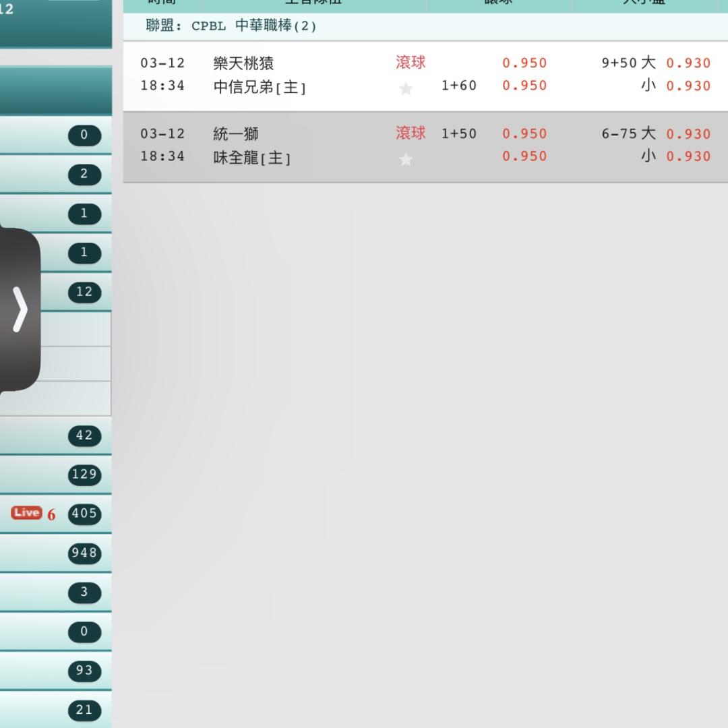Screen dimensions: 728x728
Task: Click 滾球 label for 樂天桃猿 match
Action: (411, 63)
